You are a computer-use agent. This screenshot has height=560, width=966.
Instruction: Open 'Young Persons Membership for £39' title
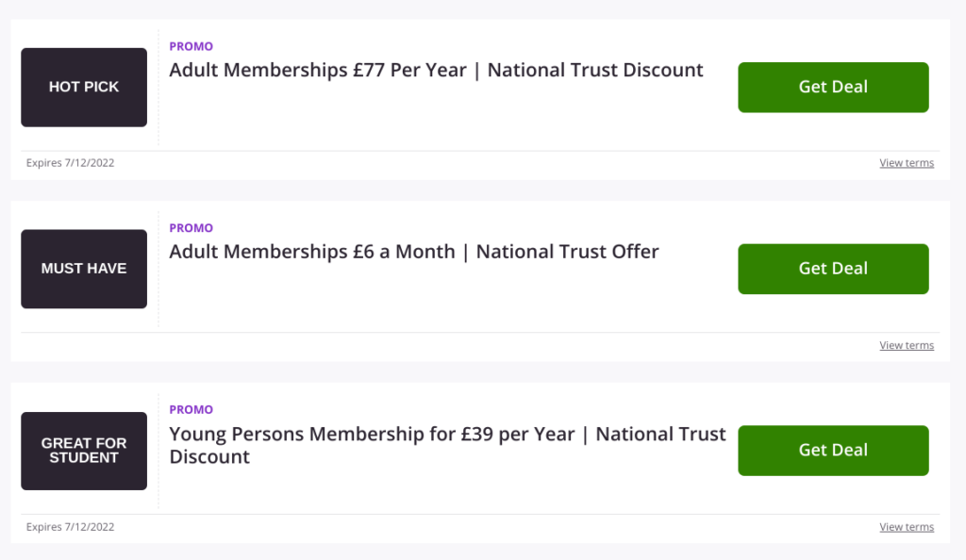pos(448,445)
